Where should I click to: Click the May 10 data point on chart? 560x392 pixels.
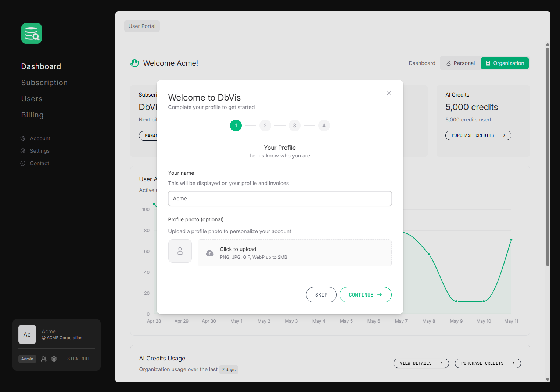[484, 301]
